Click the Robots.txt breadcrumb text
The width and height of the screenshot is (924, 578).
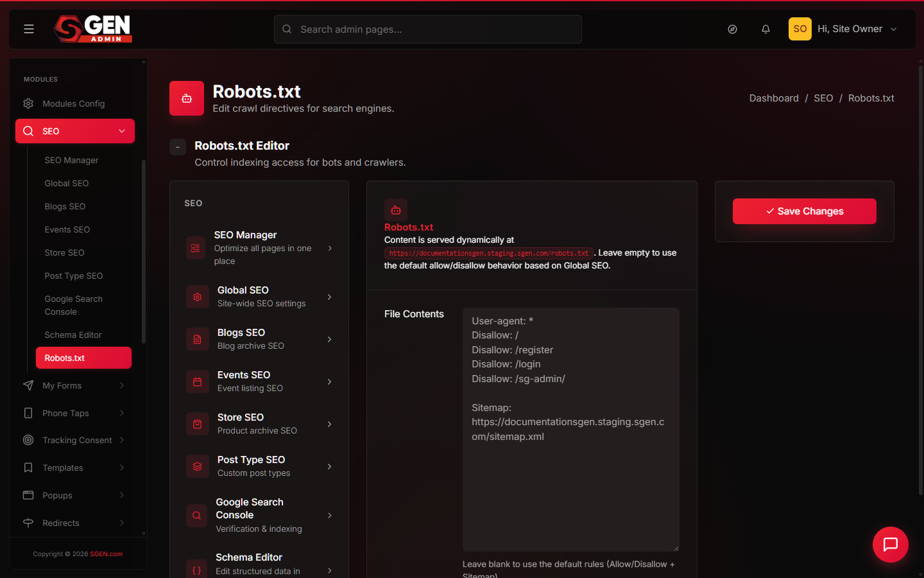click(871, 98)
